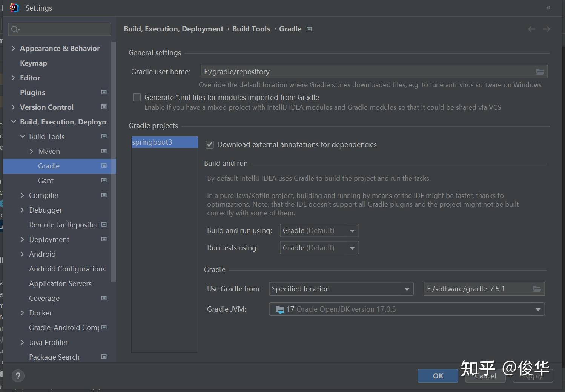This screenshot has height=392, width=565.
Task: Expand the Compiler node chevron
Action: (x=22, y=195)
